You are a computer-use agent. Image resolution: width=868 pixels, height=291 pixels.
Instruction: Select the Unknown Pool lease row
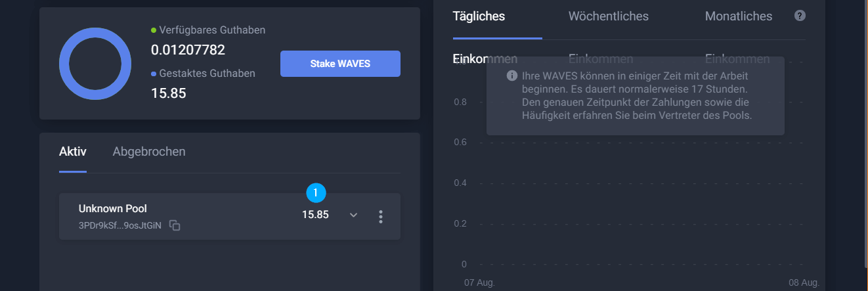230,216
